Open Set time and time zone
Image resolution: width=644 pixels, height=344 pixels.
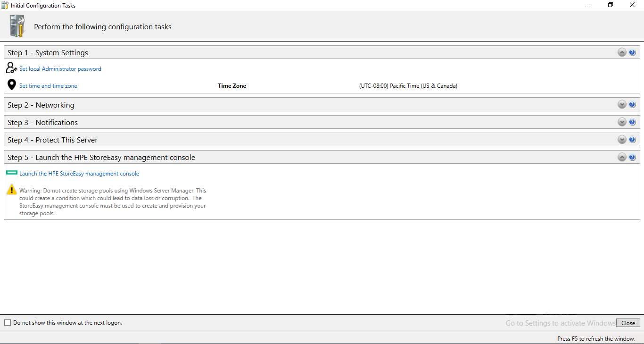[48, 85]
